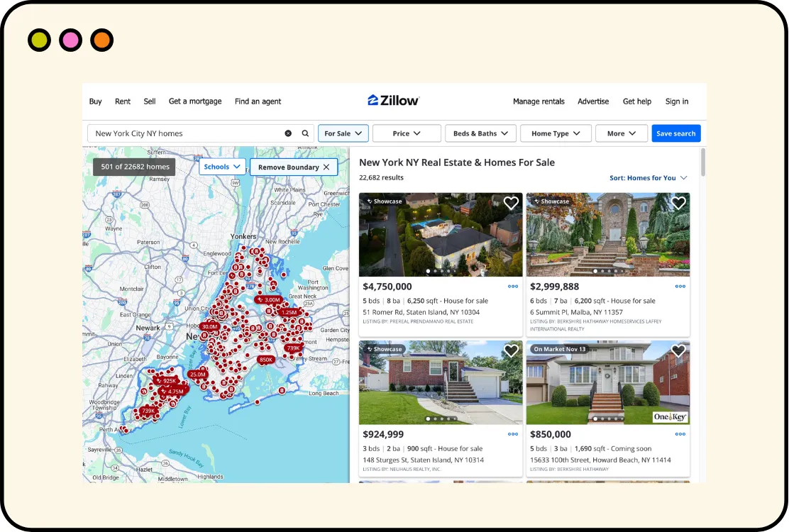Select the Sell menu item
Screen dimensions: 789x532
pyautogui.click(x=149, y=101)
